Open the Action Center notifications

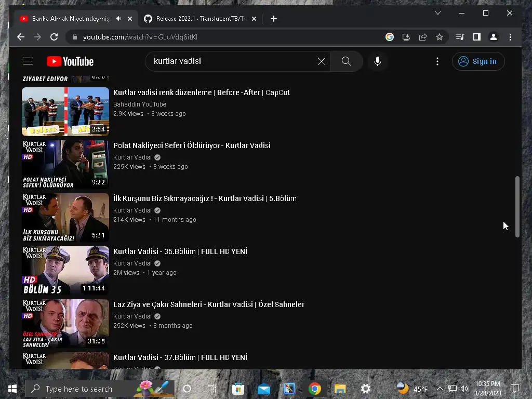[515, 389]
